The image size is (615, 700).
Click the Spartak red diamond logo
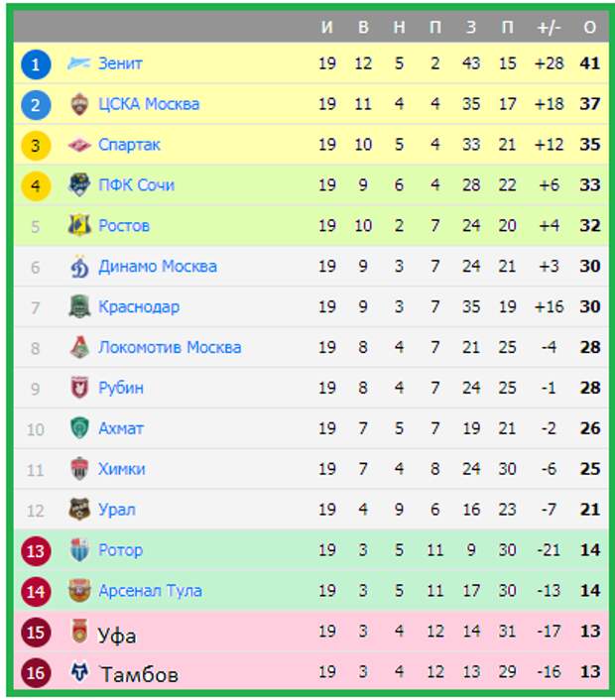pyautogui.click(x=79, y=145)
